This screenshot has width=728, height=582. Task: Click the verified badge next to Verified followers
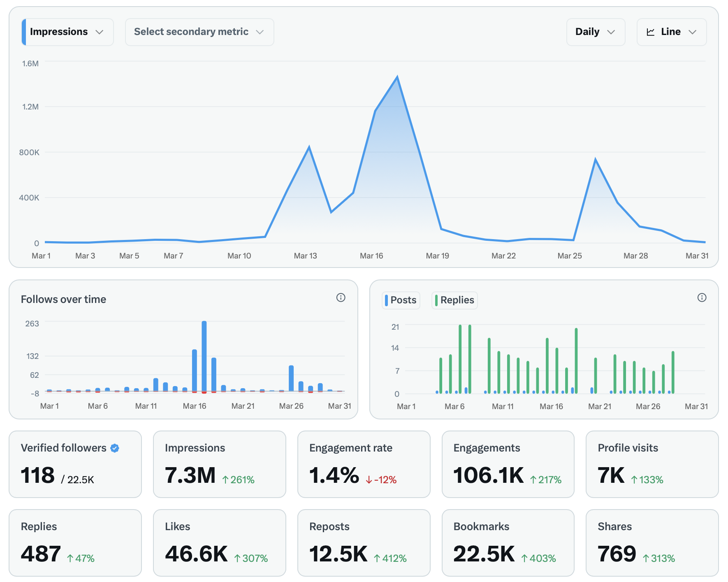[115, 448]
